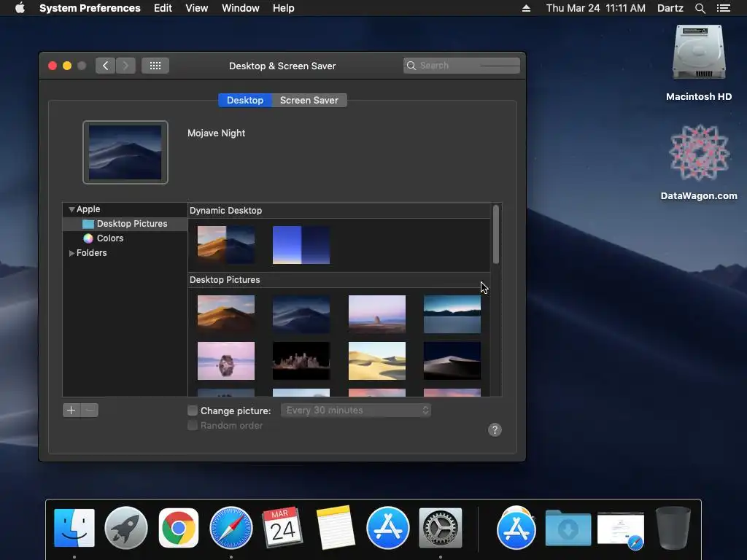
Task: Select the pink sky rock spire thumbnail
Action: (x=377, y=314)
